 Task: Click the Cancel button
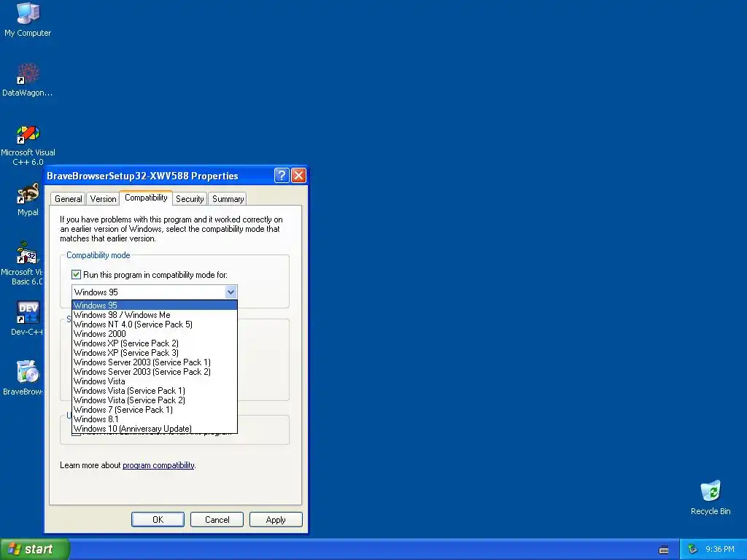[217, 519]
